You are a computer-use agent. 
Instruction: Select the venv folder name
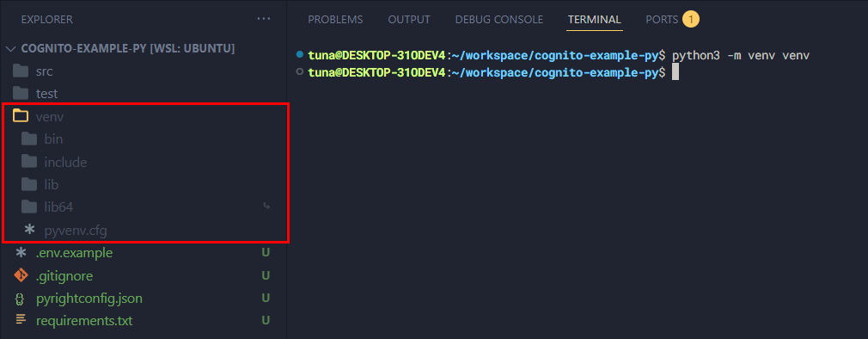(50, 117)
